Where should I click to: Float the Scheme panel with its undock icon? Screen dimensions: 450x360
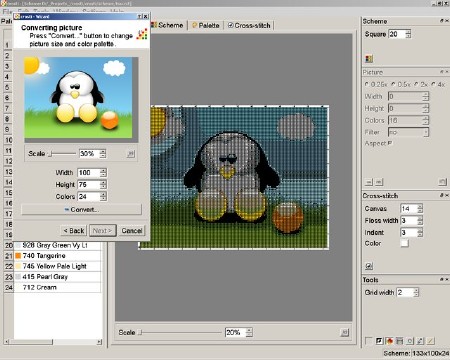442,21
